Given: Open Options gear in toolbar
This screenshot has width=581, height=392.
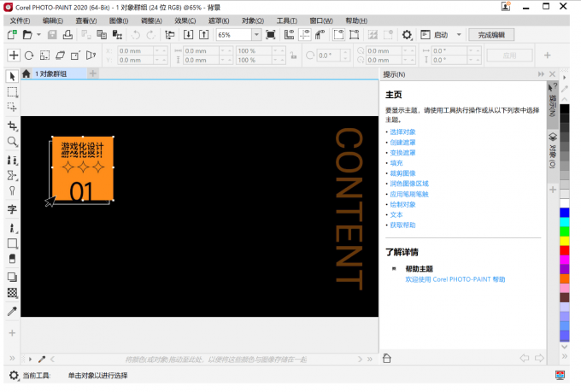Looking at the screenshot, I should point(407,35).
